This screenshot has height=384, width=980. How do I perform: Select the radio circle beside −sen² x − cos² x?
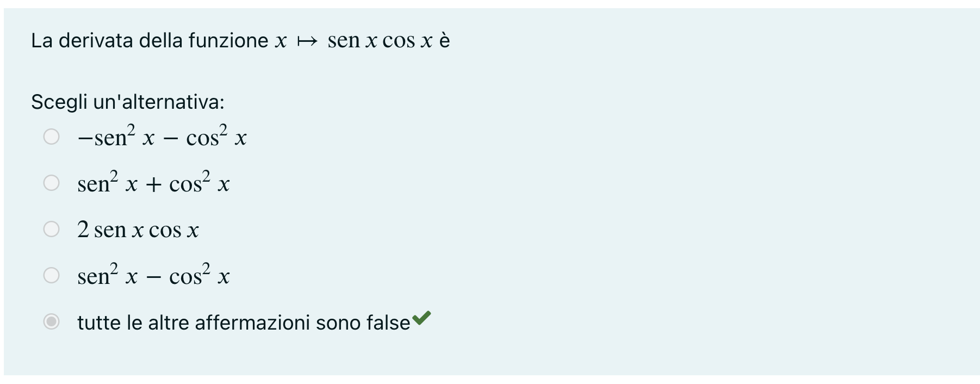pyautogui.click(x=51, y=137)
